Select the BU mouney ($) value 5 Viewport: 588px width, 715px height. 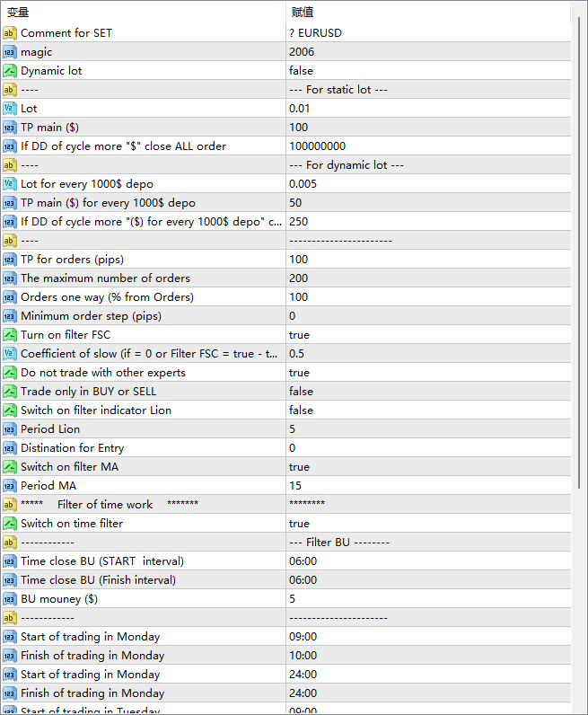(x=428, y=599)
